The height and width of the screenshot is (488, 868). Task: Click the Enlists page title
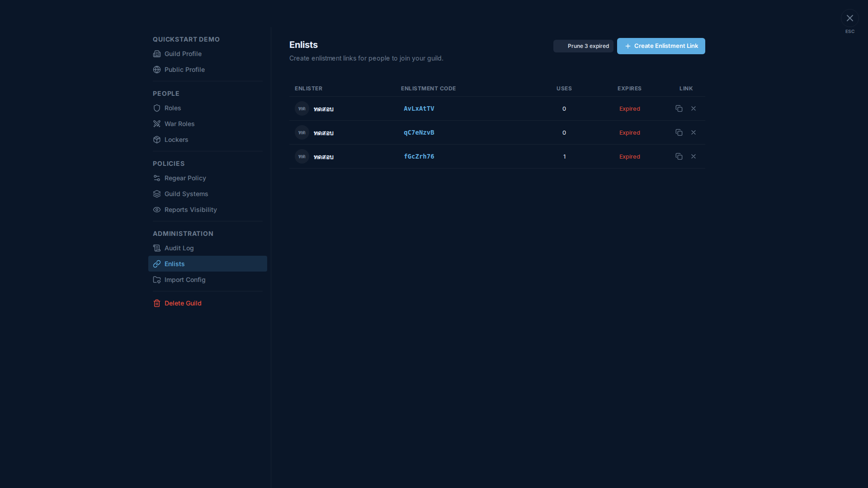point(303,45)
